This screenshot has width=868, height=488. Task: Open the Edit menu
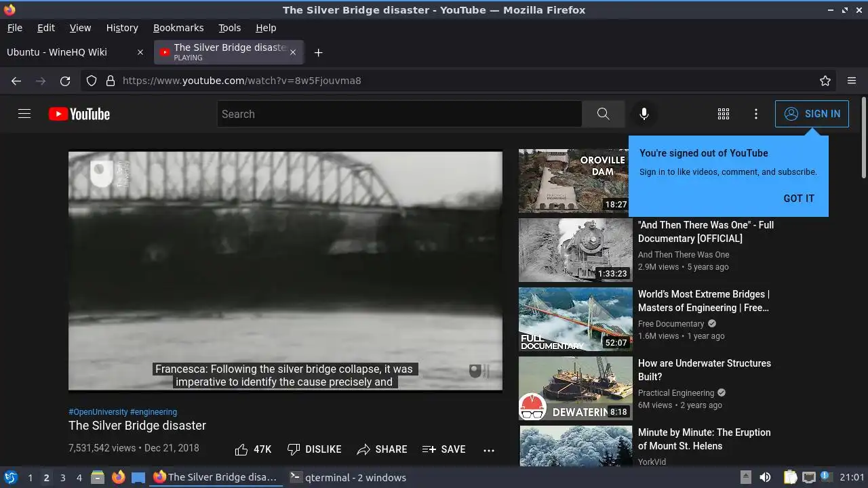coord(46,28)
